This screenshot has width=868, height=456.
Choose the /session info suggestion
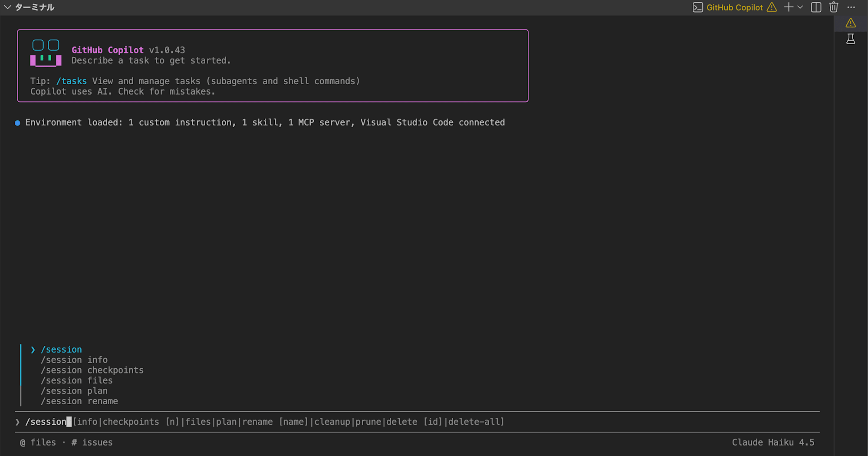74,360
